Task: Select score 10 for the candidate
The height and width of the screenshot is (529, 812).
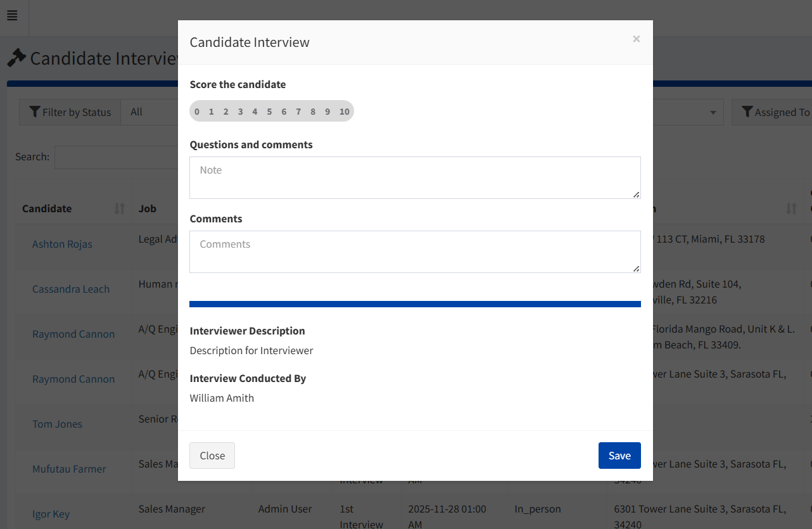Action: pyautogui.click(x=344, y=112)
